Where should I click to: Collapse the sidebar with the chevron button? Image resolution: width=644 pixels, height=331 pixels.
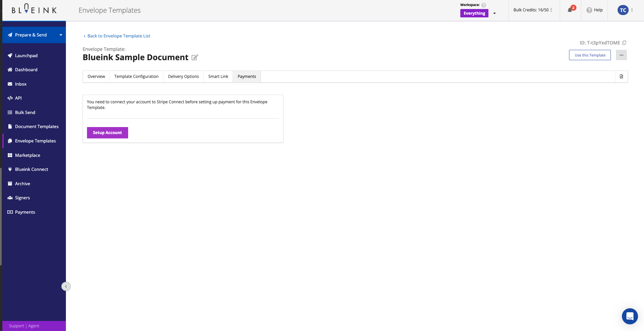tap(66, 286)
